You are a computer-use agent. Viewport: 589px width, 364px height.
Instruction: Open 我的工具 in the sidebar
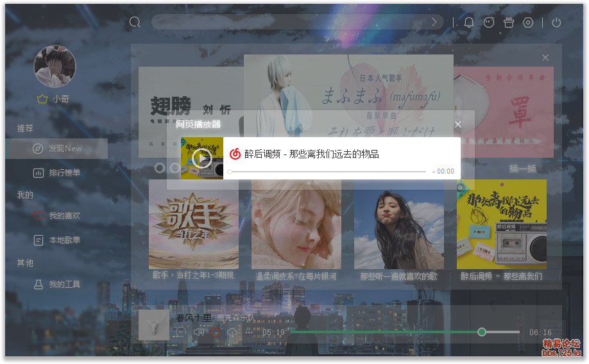(57, 285)
